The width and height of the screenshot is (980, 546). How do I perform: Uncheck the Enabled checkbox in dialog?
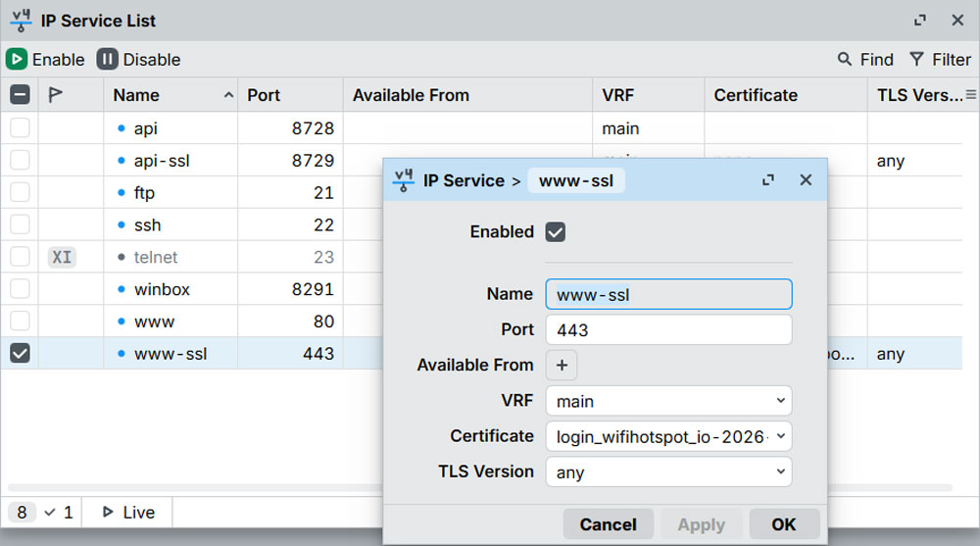tap(556, 232)
